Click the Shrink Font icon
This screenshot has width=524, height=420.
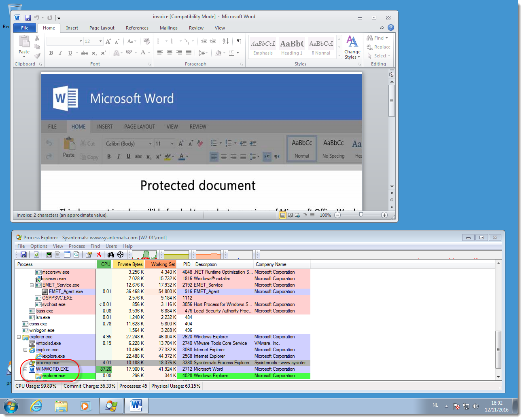pyautogui.click(x=117, y=41)
